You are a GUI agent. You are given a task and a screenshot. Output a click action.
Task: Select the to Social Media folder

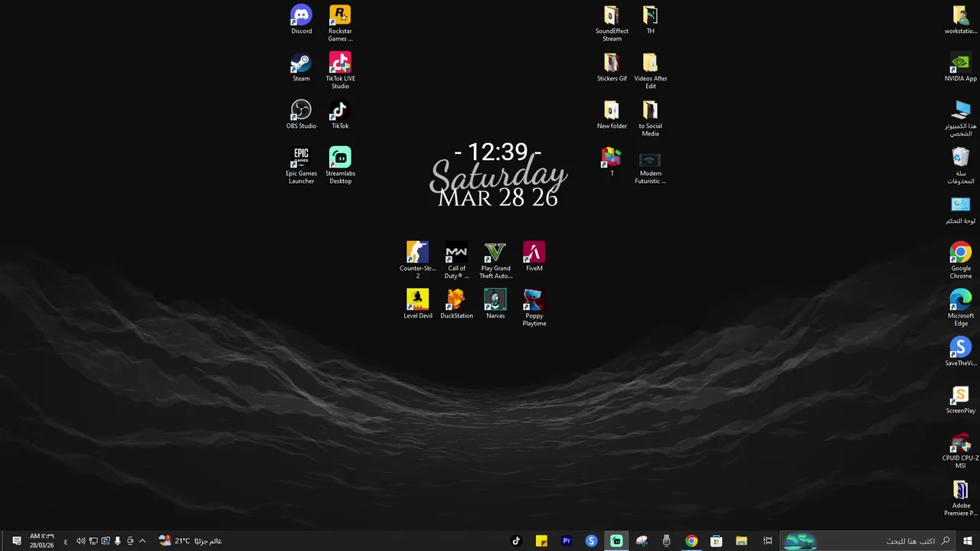(x=650, y=119)
